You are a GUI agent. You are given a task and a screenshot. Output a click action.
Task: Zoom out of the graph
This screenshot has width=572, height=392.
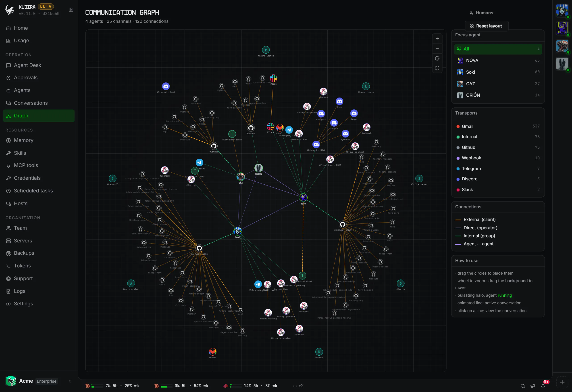click(x=437, y=48)
